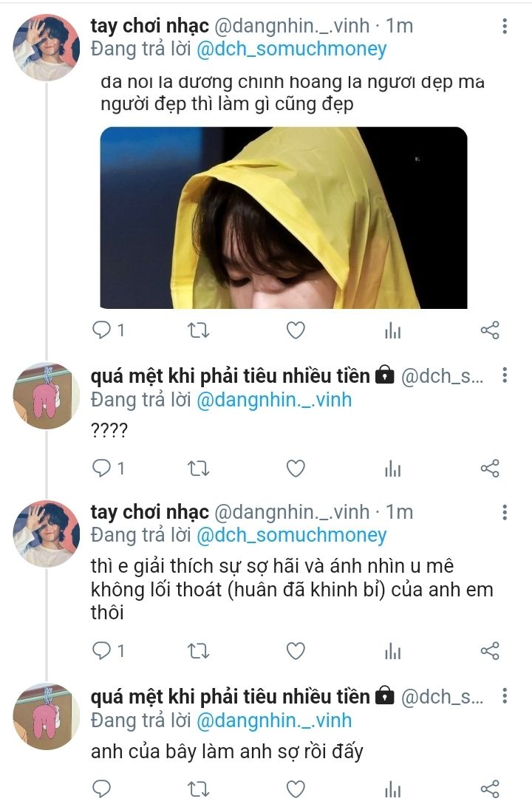532x807 pixels.
Task: Like the '????' reply tweet
Action: click(296, 469)
